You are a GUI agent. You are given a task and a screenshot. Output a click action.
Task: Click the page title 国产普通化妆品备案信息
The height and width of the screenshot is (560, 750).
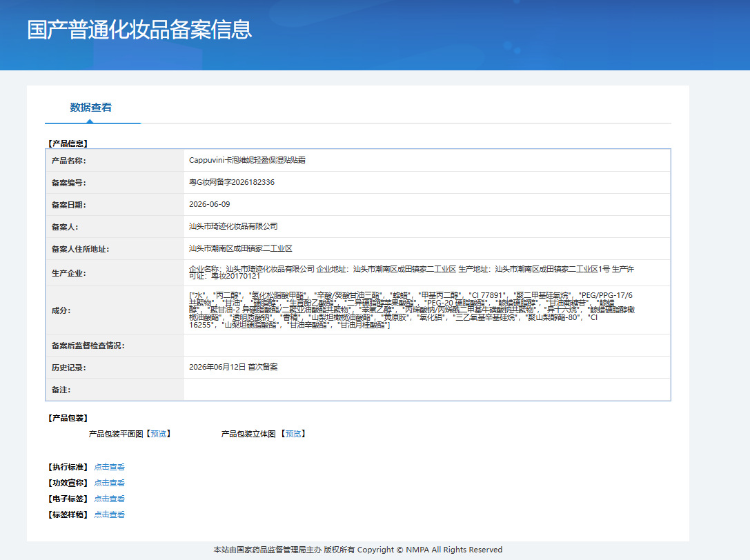coord(139,30)
